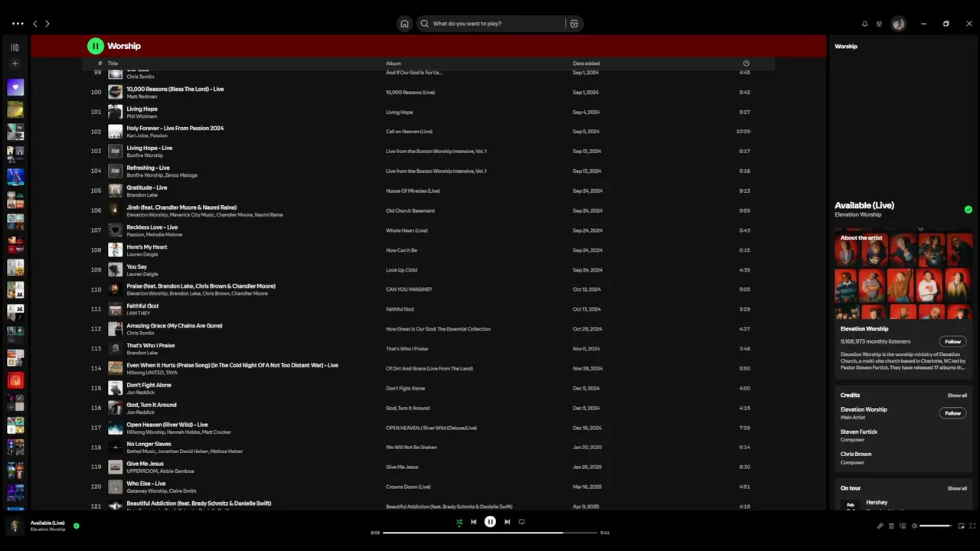980x551 pixels.
Task: Toggle saved checkmark beside bottom-bar Available (Live)
Action: (76, 526)
